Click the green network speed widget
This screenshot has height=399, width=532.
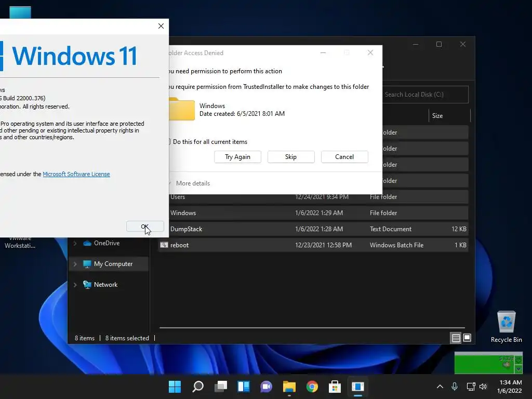[x=488, y=363]
